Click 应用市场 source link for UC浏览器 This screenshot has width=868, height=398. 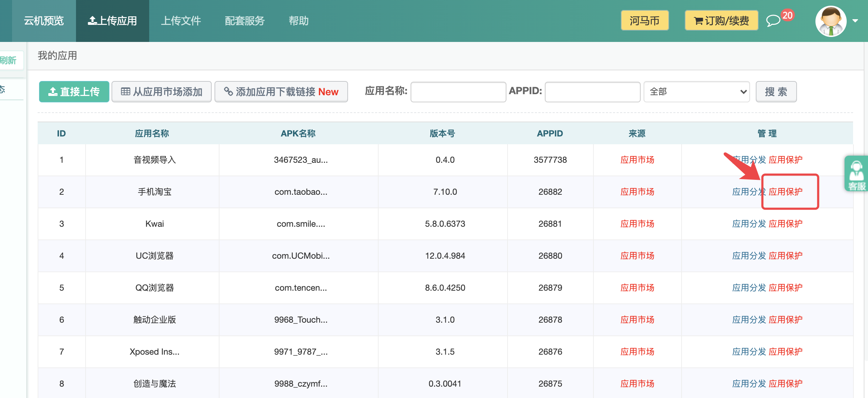click(637, 256)
